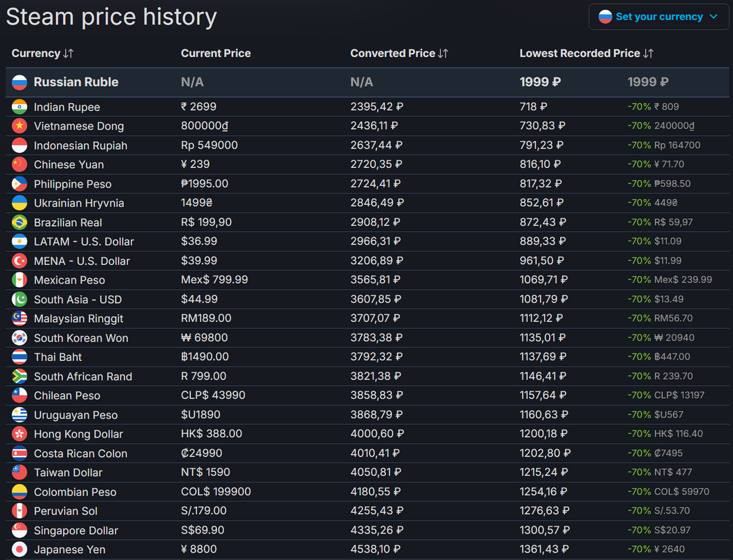Sort by Converted Price column
The image size is (733, 560).
(x=399, y=53)
